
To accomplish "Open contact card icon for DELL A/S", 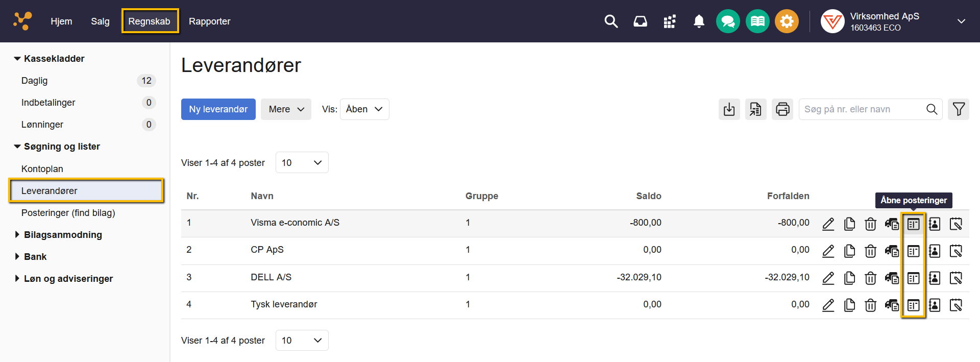I will (x=934, y=278).
